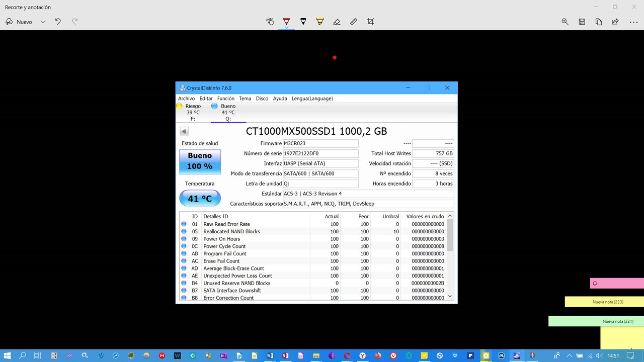Open the more options ellipsis menu

[x=633, y=22]
